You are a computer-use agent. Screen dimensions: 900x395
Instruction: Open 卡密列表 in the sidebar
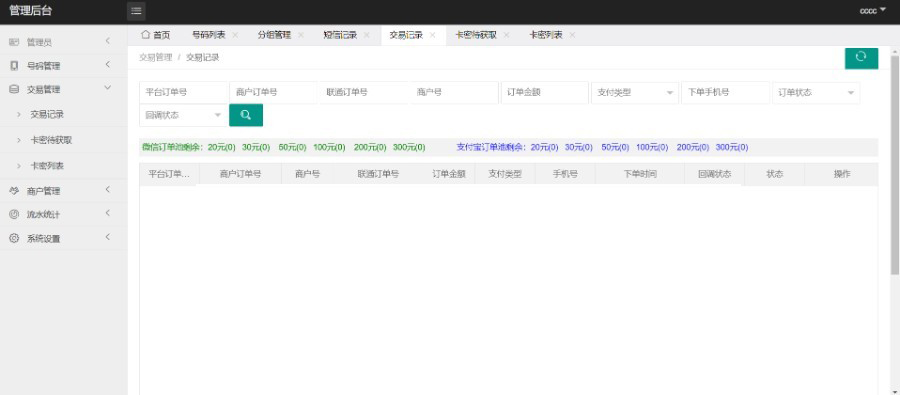pos(64,166)
